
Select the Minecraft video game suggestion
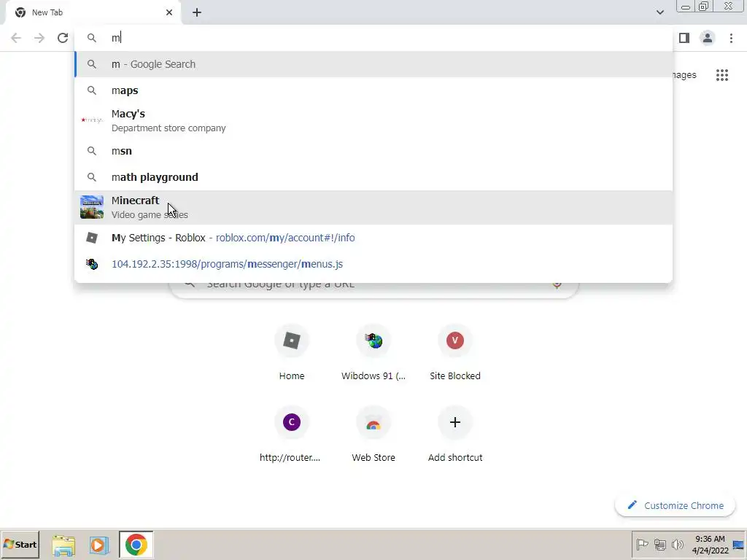373,208
